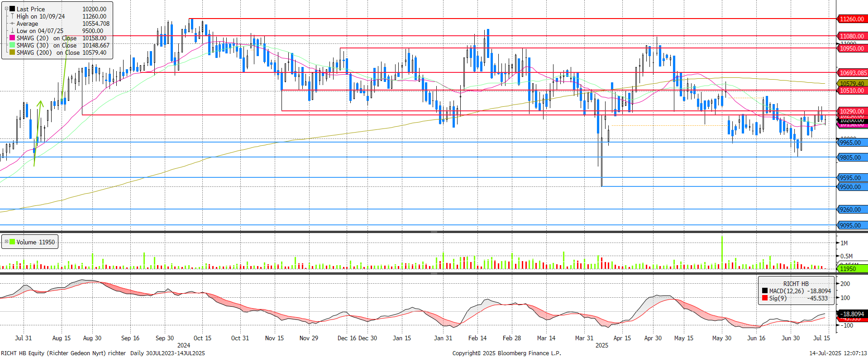Click the 10693.085 red level tag
The width and height of the screenshot is (868, 357).
tap(853, 73)
